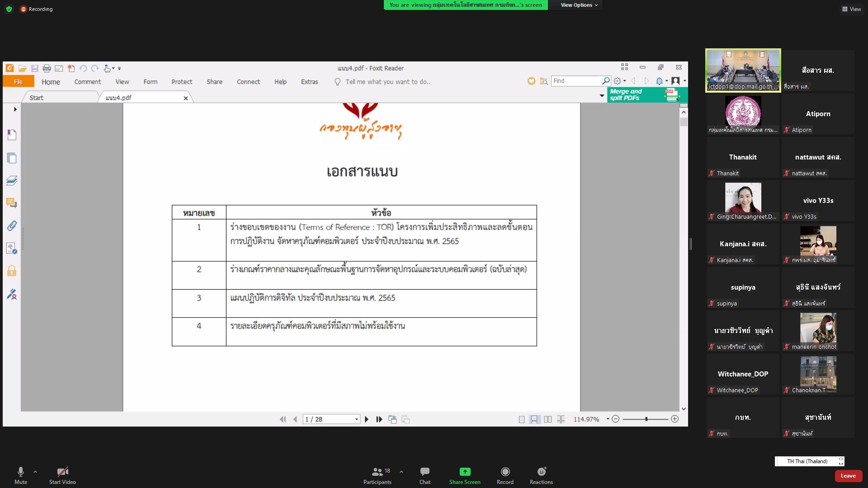Click the search magnifier icon in Find box

(x=606, y=80)
